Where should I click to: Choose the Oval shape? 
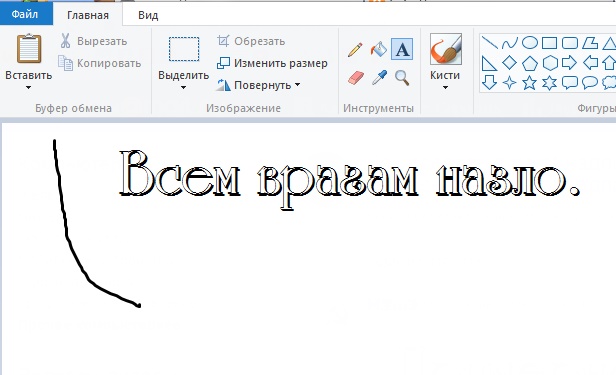coord(530,42)
